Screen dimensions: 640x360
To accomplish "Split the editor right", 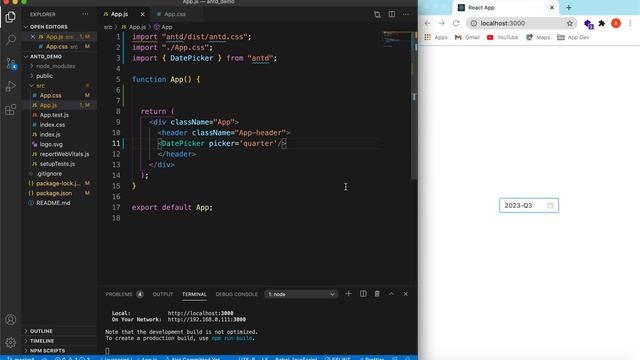I will coord(391,14).
